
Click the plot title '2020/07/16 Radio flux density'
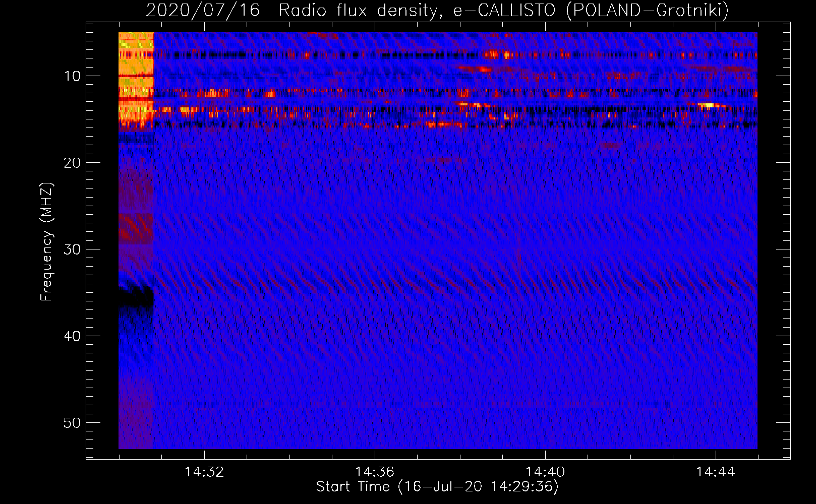(x=437, y=10)
